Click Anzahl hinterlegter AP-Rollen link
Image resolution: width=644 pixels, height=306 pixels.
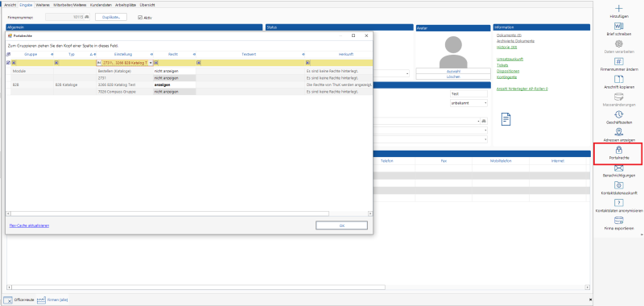[522, 89]
